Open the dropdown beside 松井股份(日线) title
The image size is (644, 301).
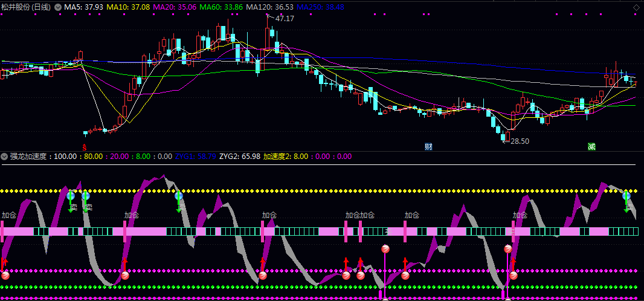coord(58,7)
